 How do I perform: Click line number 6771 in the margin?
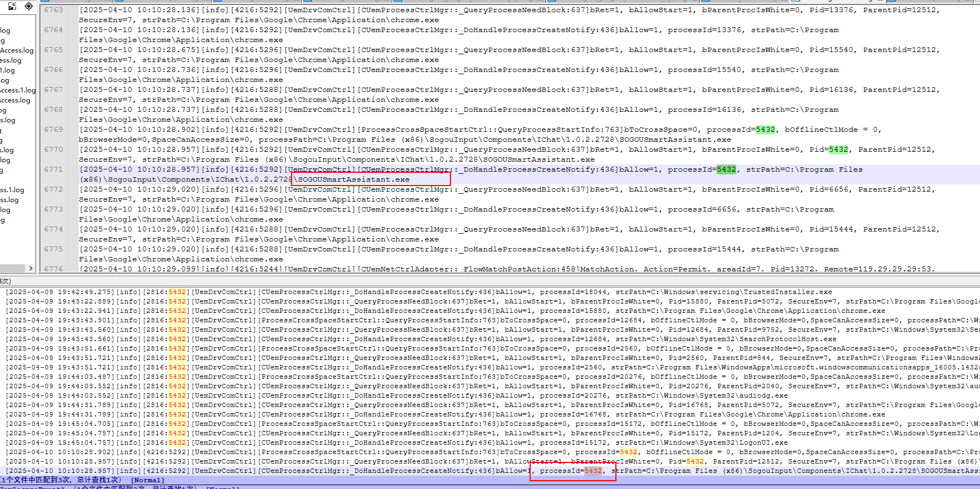54,169
